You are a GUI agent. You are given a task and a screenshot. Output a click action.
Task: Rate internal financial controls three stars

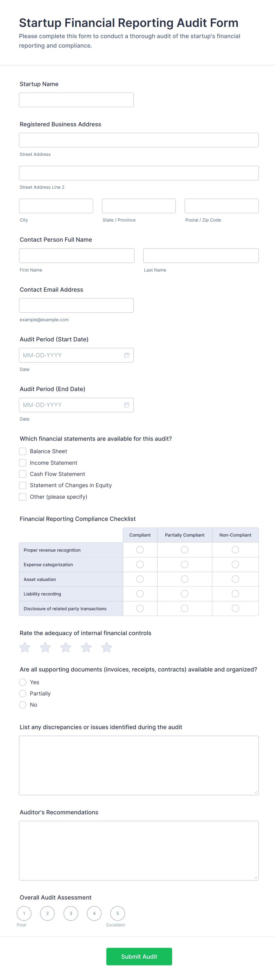point(66,647)
